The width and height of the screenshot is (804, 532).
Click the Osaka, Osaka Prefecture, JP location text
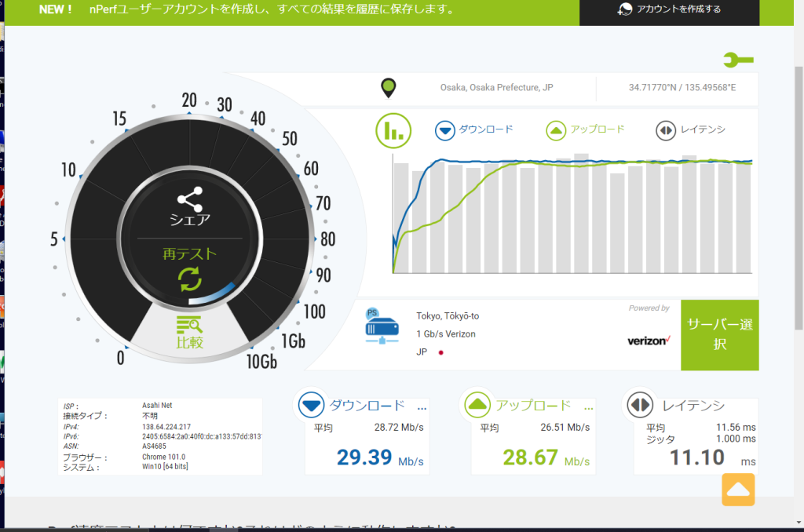click(x=497, y=88)
